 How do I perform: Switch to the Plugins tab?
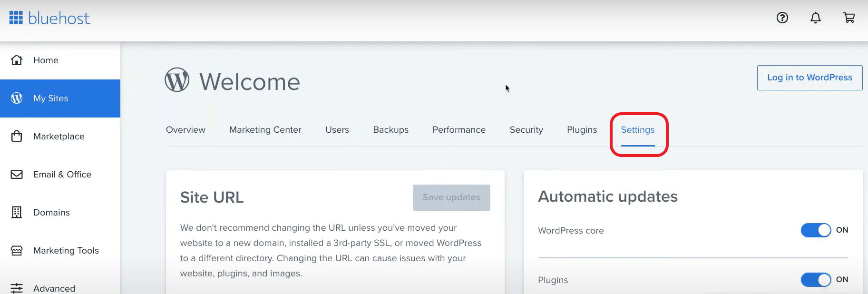coord(582,130)
